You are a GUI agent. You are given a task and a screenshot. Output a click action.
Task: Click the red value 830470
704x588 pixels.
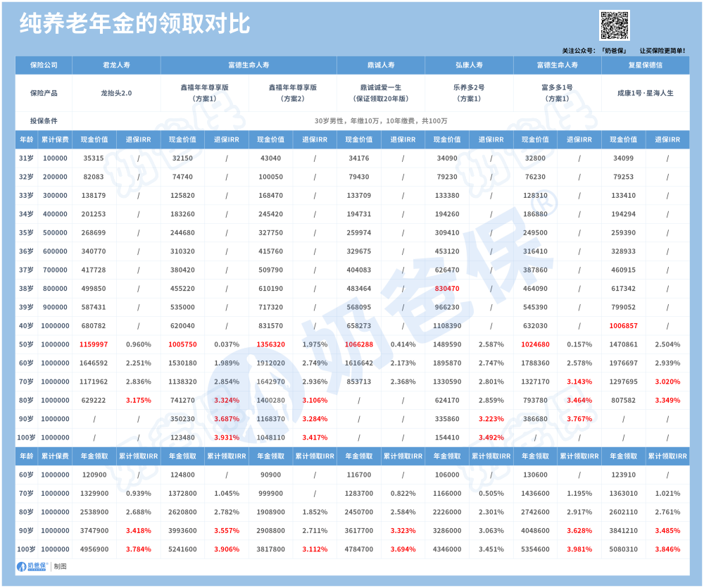[x=447, y=289]
